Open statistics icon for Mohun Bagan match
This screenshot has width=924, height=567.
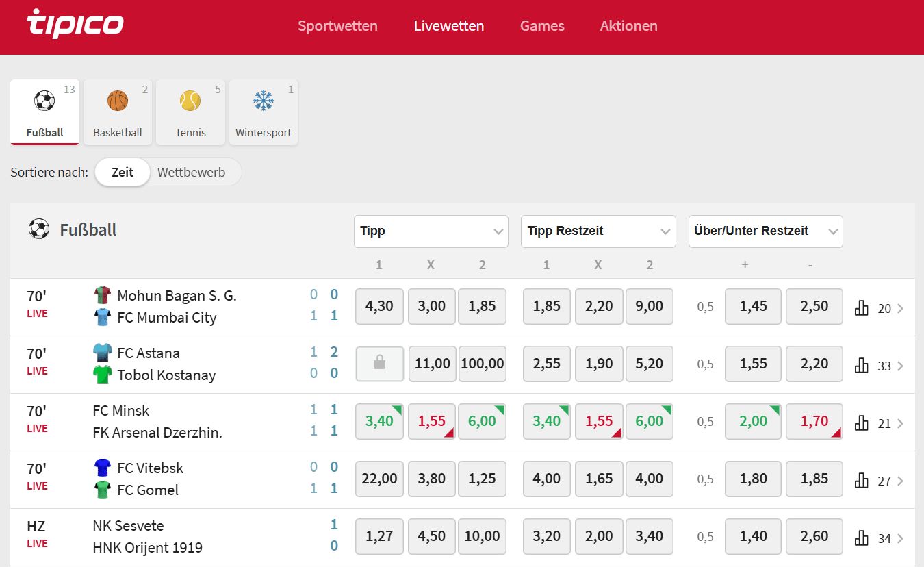pos(861,307)
